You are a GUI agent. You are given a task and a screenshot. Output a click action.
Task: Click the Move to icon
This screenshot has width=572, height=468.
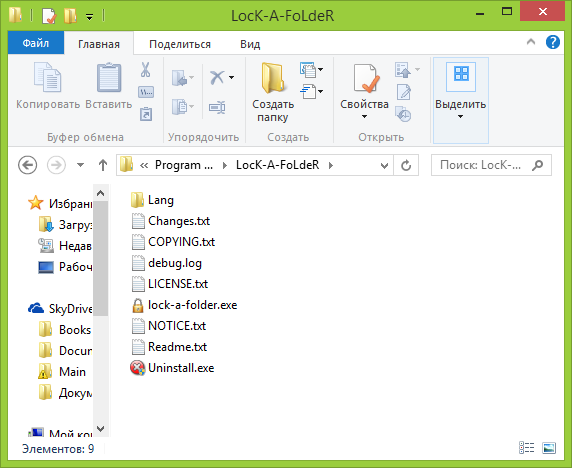(x=179, y=78)
